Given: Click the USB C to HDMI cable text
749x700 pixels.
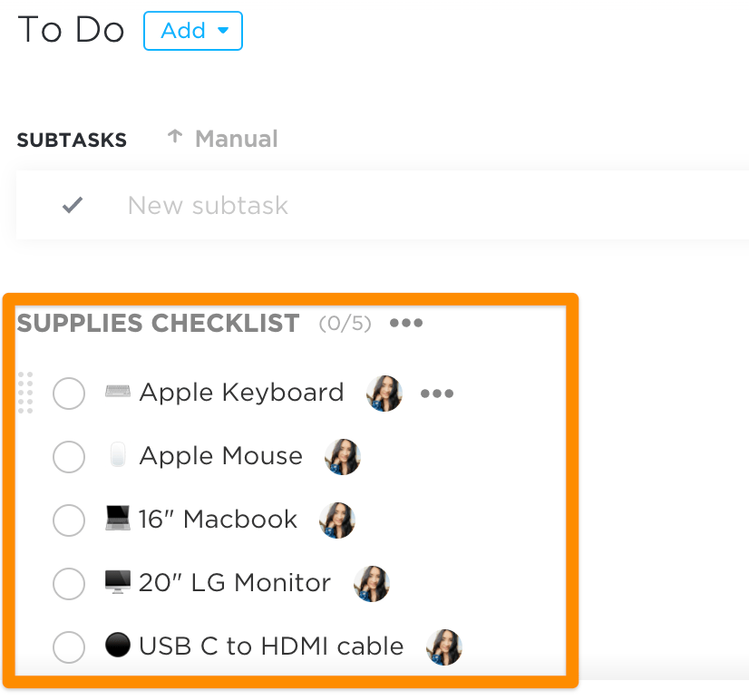Looking at the screenshot, I should [x=271, y=647].
